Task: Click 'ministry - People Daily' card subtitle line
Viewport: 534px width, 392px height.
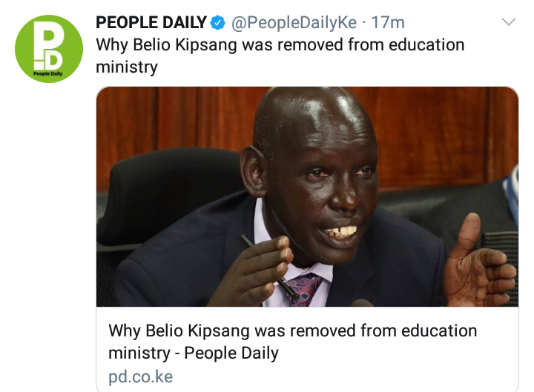Action: tap(194, 353)
